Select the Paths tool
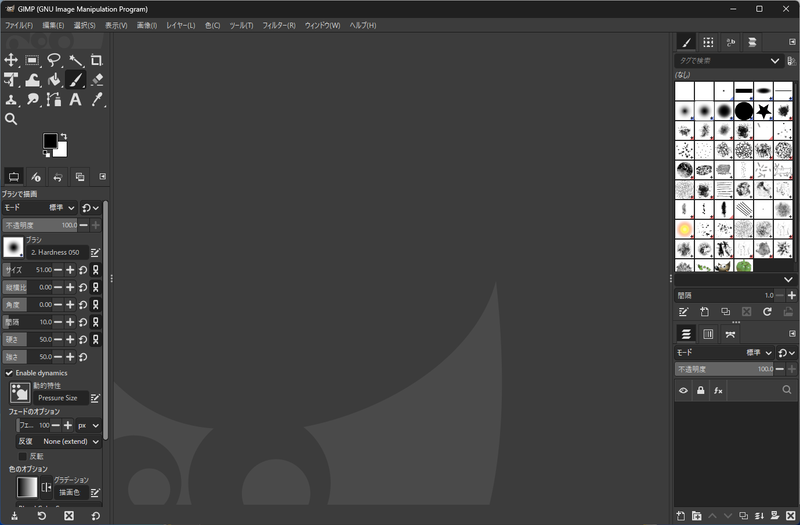The image size is (800, 525). pos(54,99)
